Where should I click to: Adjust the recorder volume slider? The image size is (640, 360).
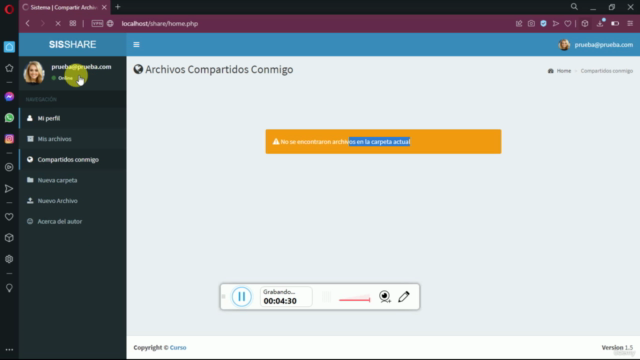pyautogui.click(x=354, y=299)
